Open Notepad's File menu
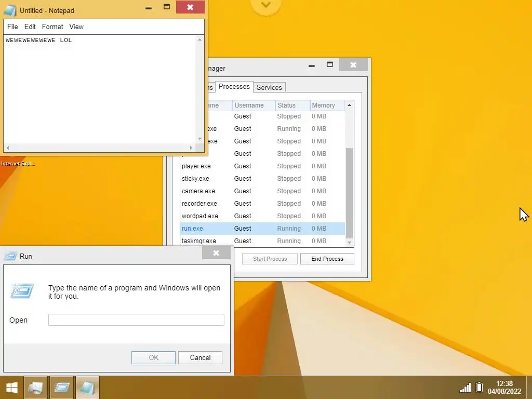The width and height of the screenshot is (532, 399). click(12, 27)
